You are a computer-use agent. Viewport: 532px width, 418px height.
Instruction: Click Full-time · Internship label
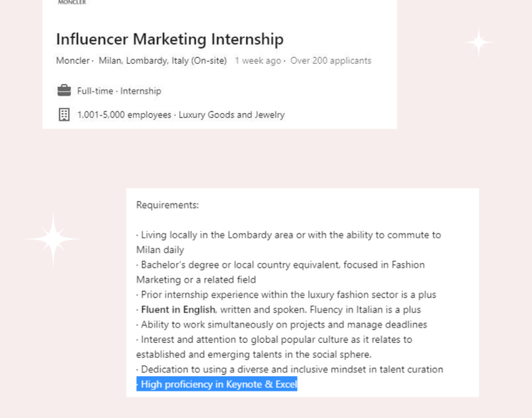click(119, 91)
